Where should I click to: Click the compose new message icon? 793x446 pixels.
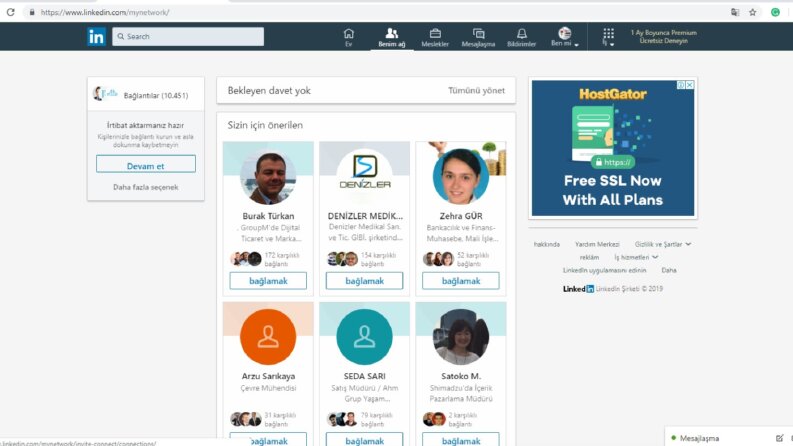[779, 438]
